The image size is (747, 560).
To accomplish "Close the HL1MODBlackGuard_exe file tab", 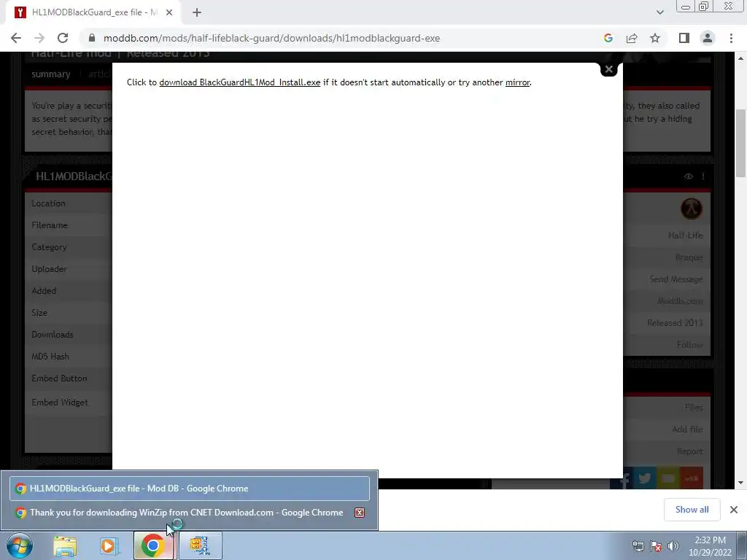I will (x=169, y=12).
